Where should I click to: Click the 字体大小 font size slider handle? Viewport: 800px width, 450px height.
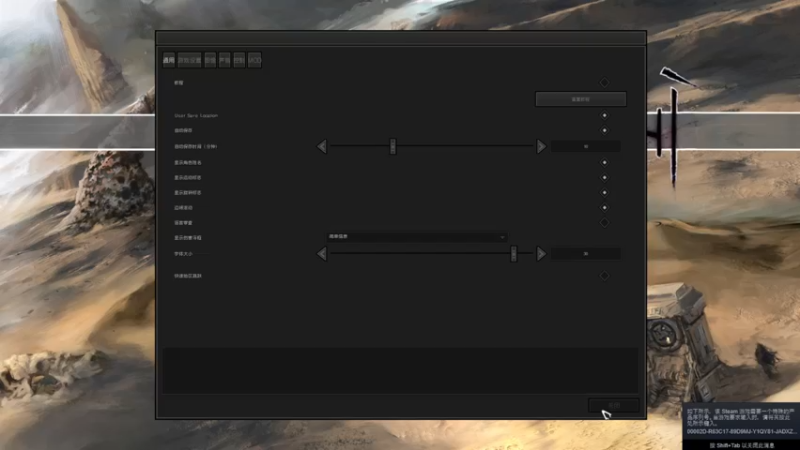click(514, 254)
